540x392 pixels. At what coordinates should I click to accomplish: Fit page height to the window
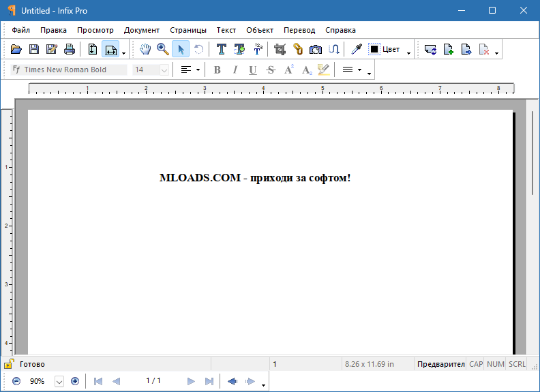pos(92,49)
